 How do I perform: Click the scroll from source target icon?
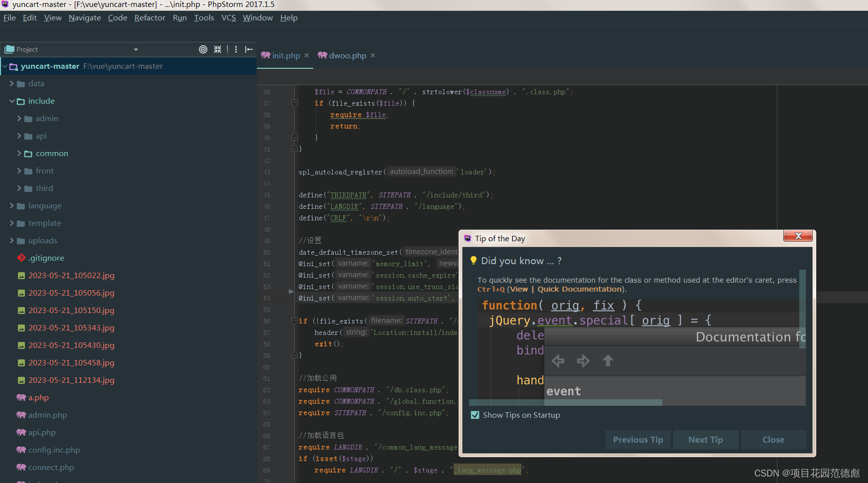click(x=203, y=49)
